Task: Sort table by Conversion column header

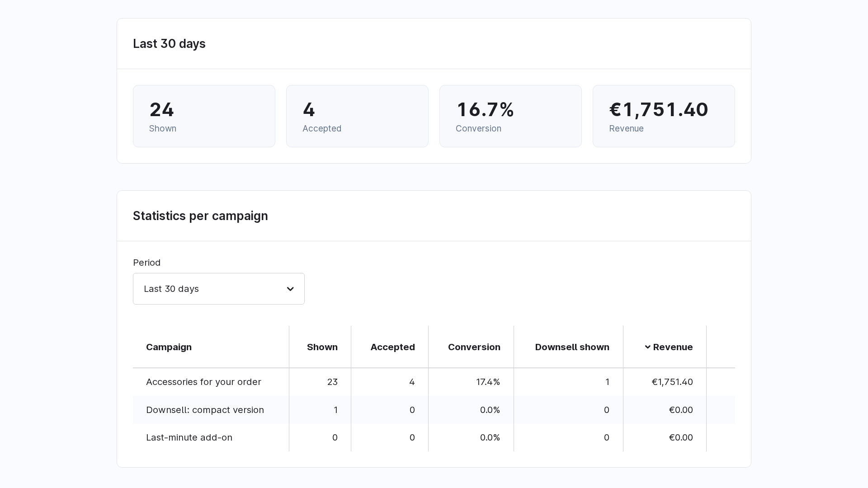Action: (474, 347)
